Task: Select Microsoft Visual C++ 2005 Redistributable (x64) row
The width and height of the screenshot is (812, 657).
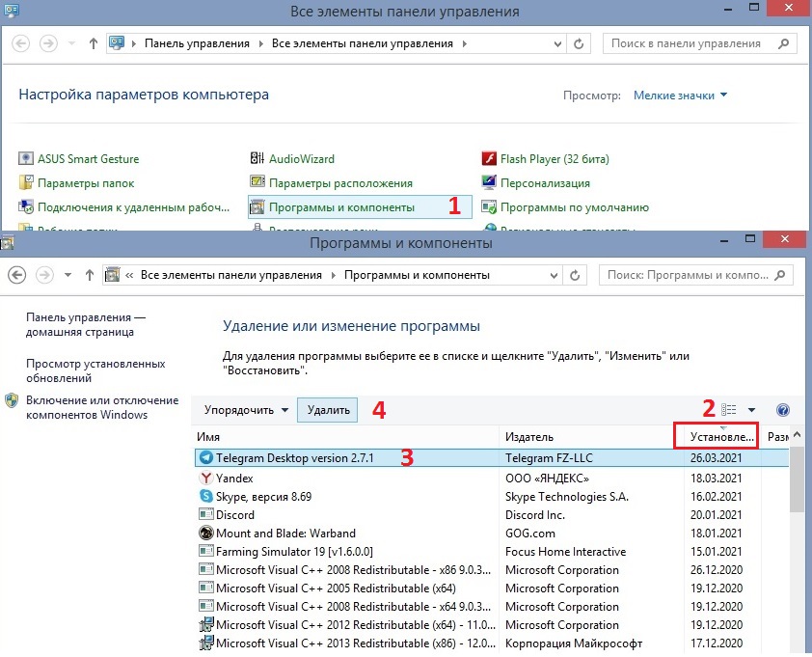Action: coord(492,589)
